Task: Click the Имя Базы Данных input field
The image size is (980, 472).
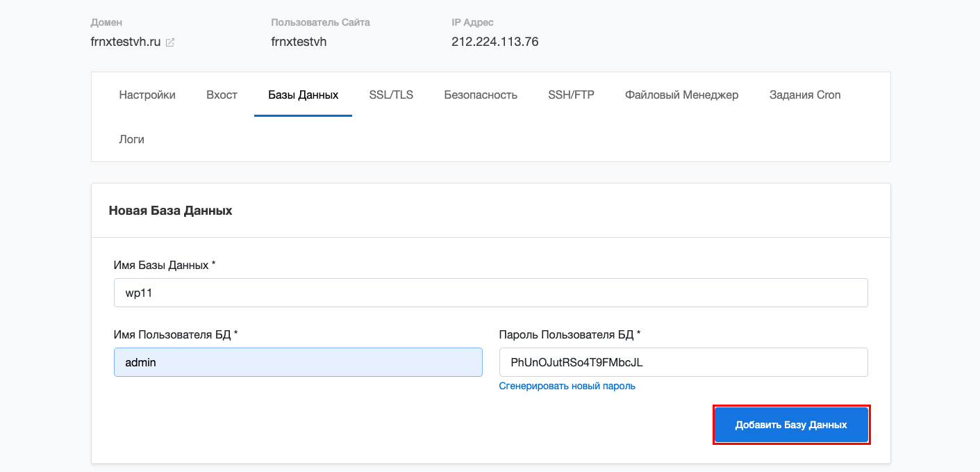Action: [491, 293]
